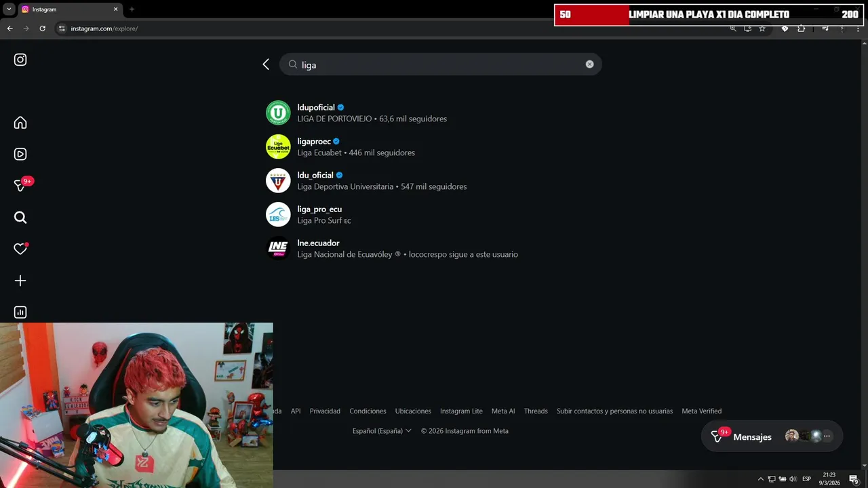
Task: Click the more options dots in Mensajes pill
Action: [827, 436]
